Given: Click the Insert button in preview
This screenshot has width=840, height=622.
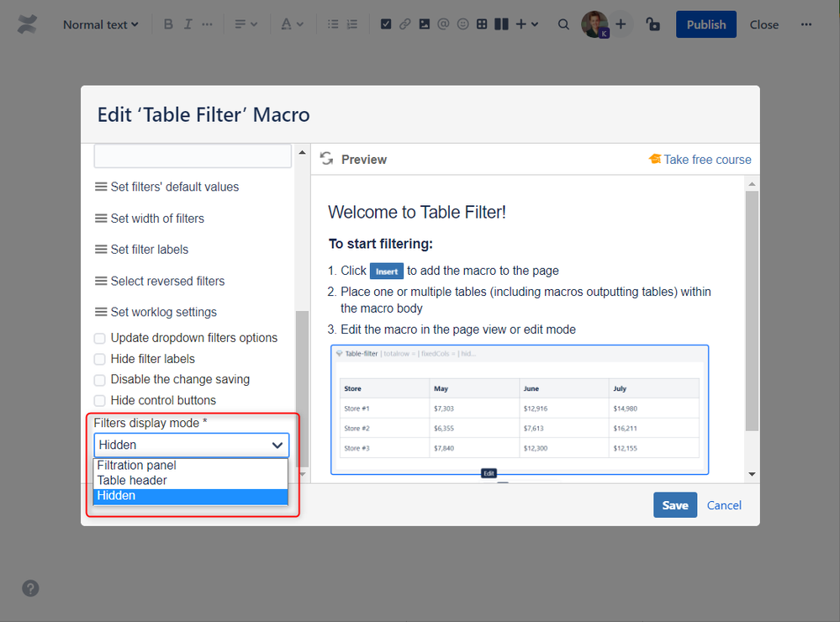Looking at the screenshot, I should click(386, 271).
